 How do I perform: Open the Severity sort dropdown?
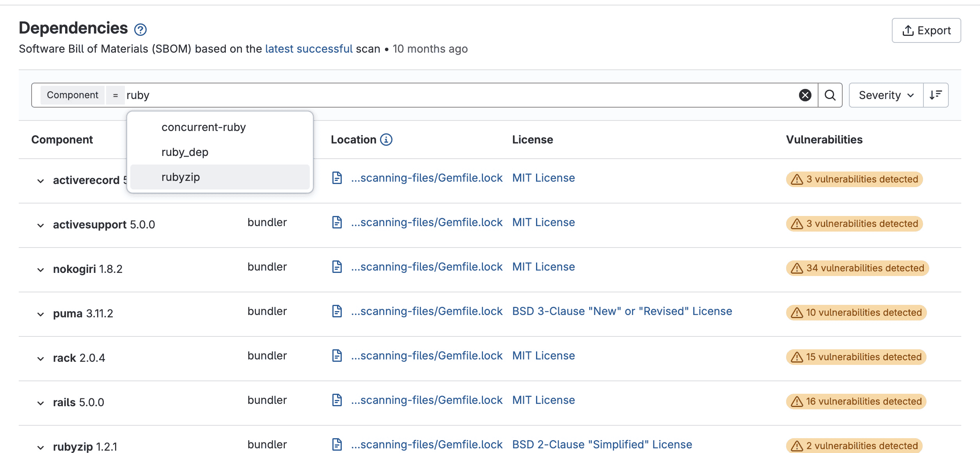(885, 95)
